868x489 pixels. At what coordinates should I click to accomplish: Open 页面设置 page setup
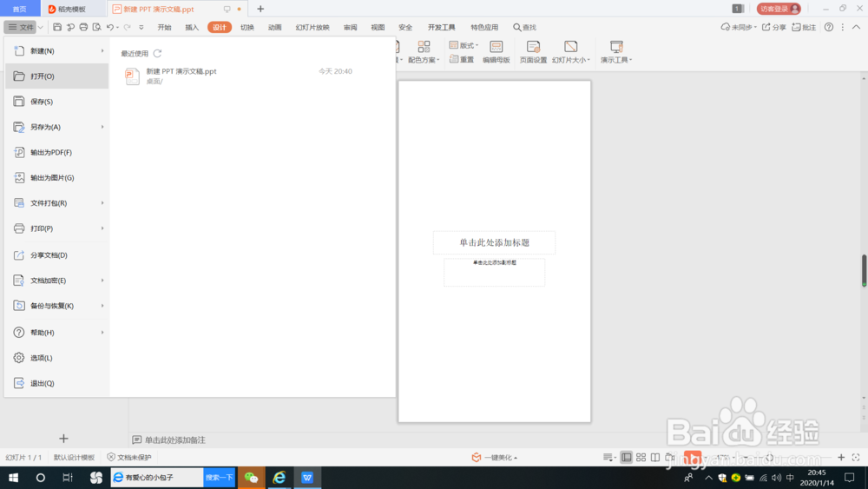(533, 52)
